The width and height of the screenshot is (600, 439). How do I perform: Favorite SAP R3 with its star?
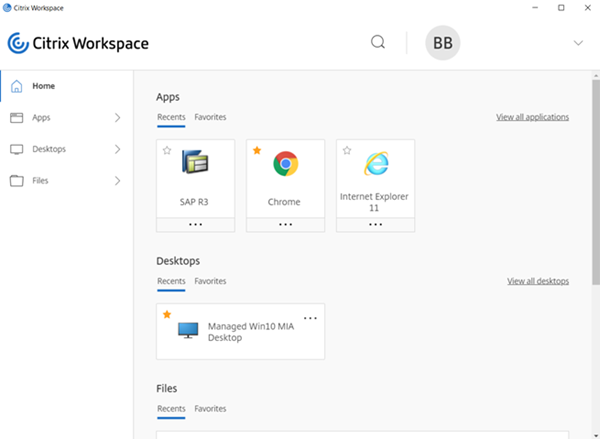click(x=167, y=151)
